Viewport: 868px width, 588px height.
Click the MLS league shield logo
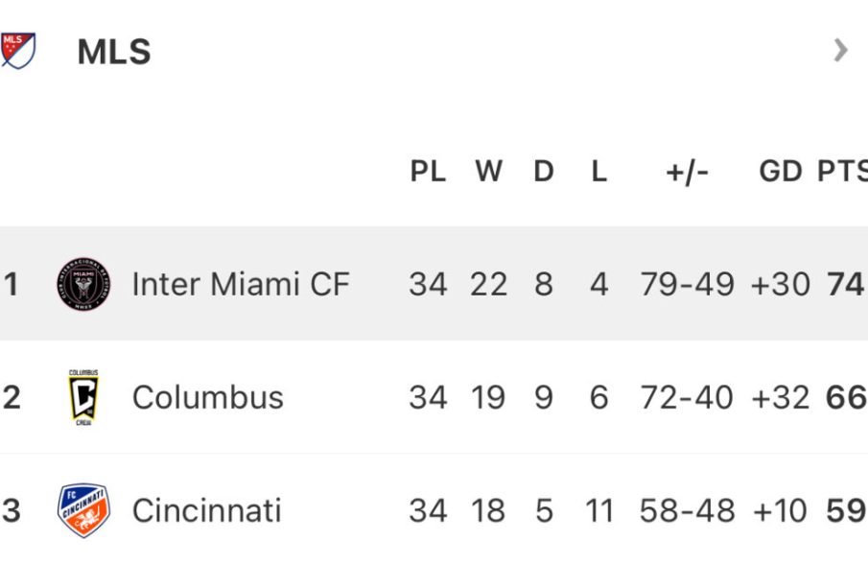pyautogui.click(x=17, y=51)
